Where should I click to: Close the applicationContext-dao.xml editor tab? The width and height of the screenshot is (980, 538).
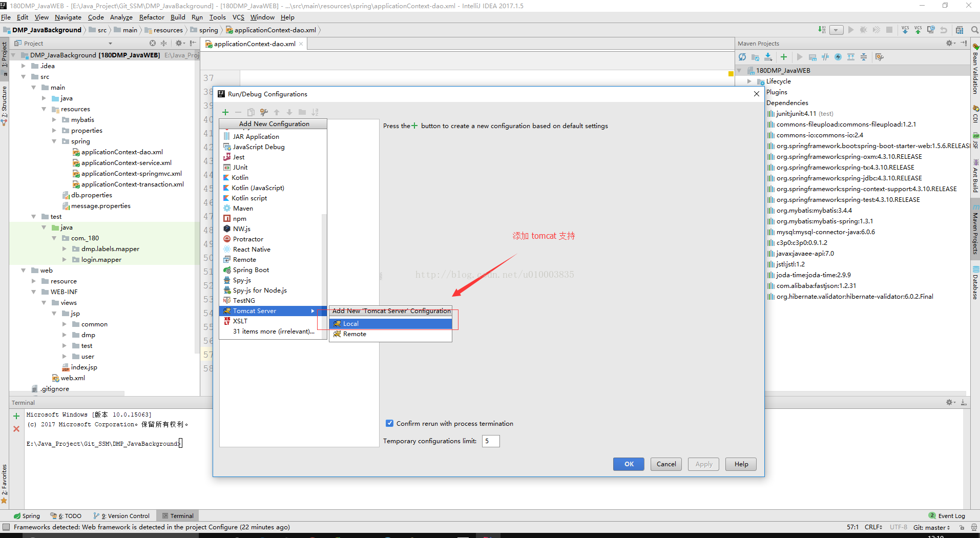pyautogui.click(x=301, y=44)
